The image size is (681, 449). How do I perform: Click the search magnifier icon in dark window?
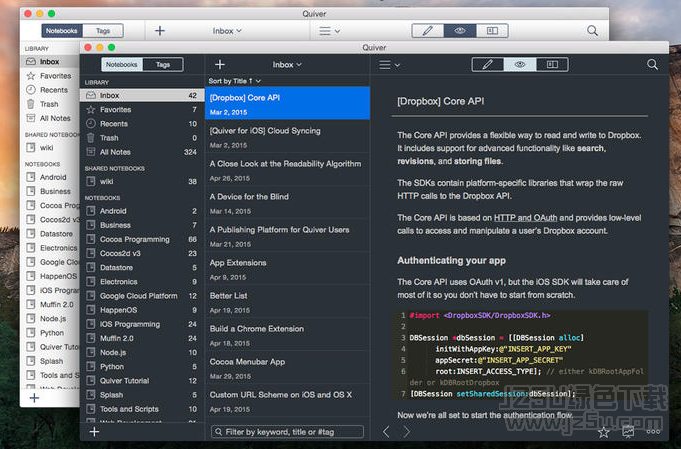click(x=653, y=64)
